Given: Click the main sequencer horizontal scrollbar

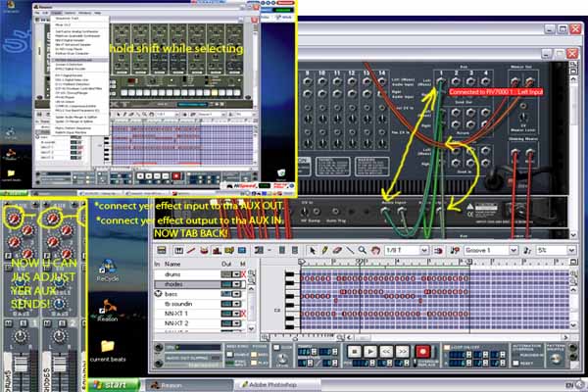Looking at the screenshot, I should coord(456,338).
